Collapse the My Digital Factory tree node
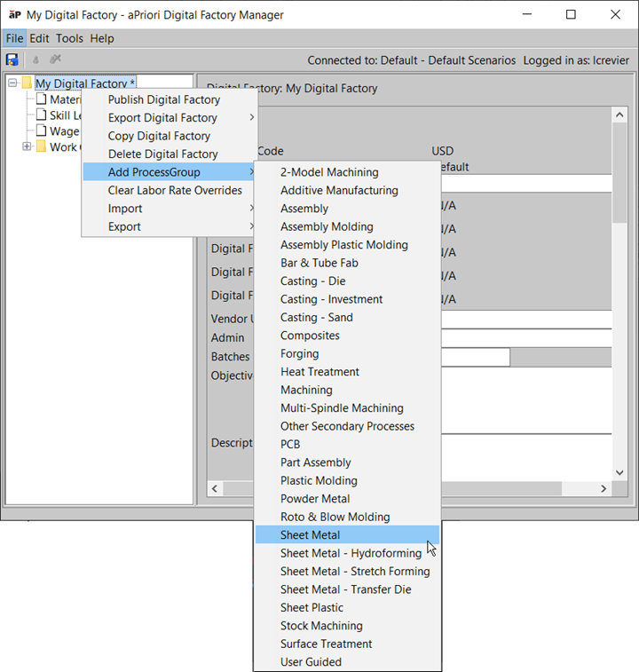Image resolution: width=639 pixels, height=672 pixels. coord(12,83)
